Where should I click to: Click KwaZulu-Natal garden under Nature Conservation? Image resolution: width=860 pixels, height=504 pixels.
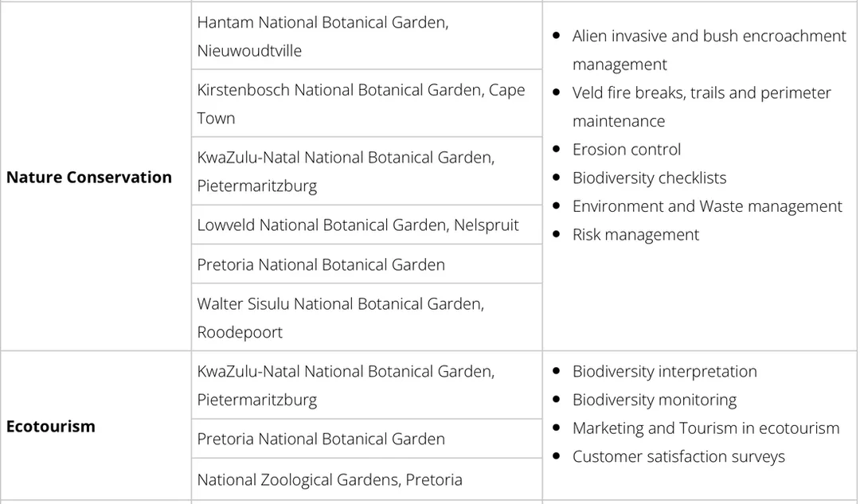pyautogui.click(x=346, y=171)
